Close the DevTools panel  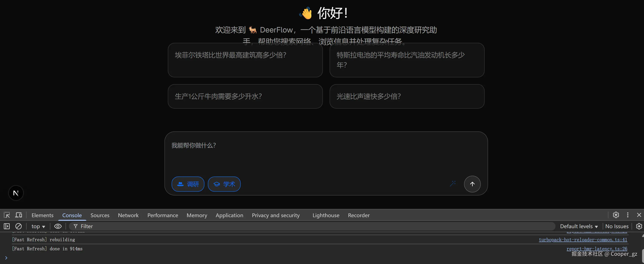[x=639, y=215]
